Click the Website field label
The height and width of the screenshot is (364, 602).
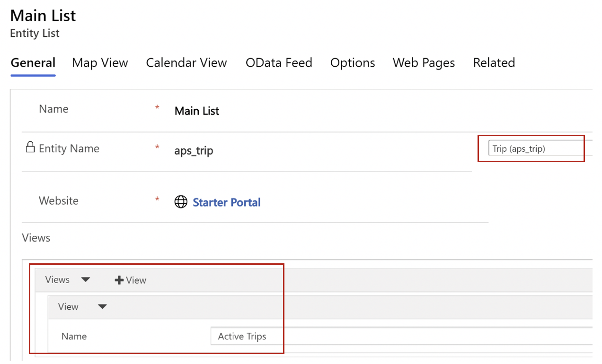[x=58, y=201]
